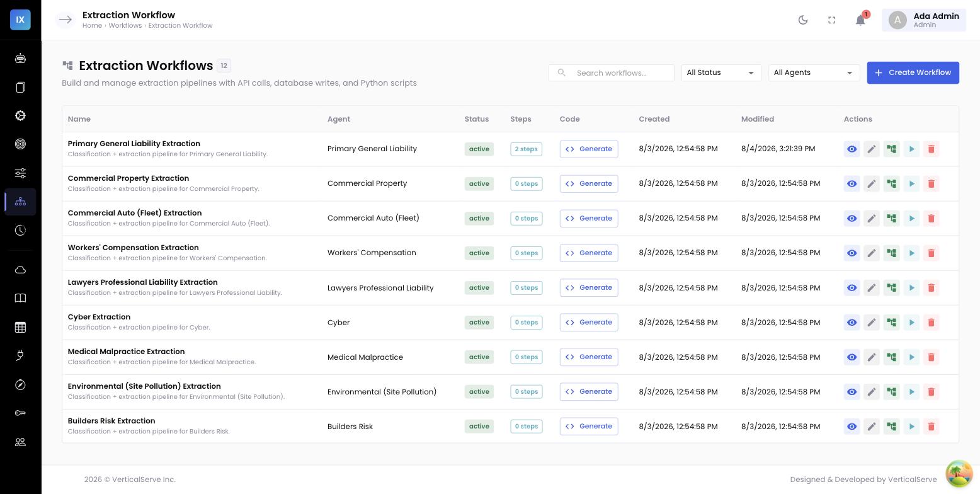Click active status of Commercial Property Extraction
This screenshot has height=494, width=980.
pos(479,184)
